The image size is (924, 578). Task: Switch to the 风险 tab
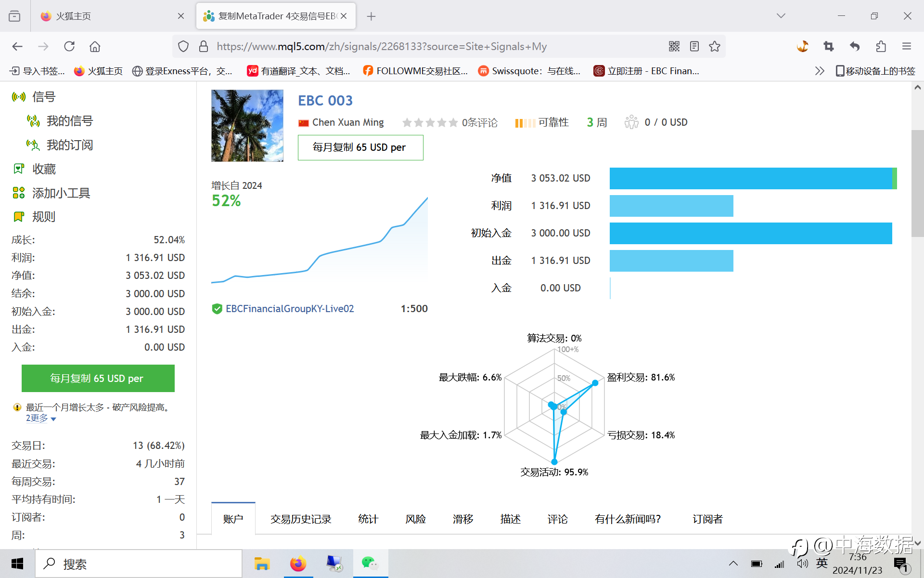pyautogui.click(x=416, y=519)
